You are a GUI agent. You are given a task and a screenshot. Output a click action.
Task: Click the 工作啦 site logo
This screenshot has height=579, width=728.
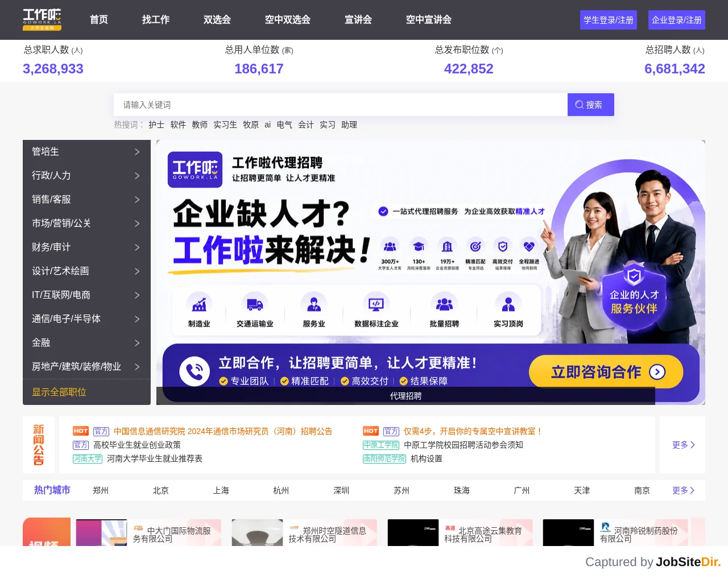point(42,20)
